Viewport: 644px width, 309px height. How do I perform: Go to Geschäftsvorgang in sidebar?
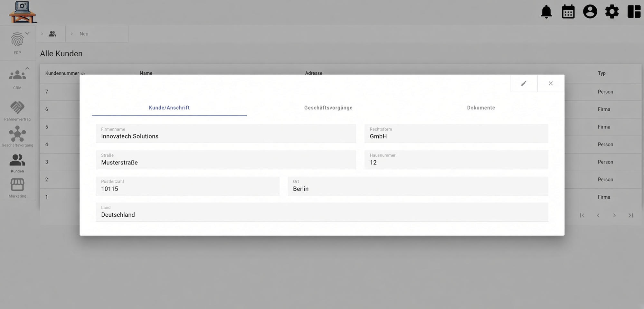tap(17, 136)
